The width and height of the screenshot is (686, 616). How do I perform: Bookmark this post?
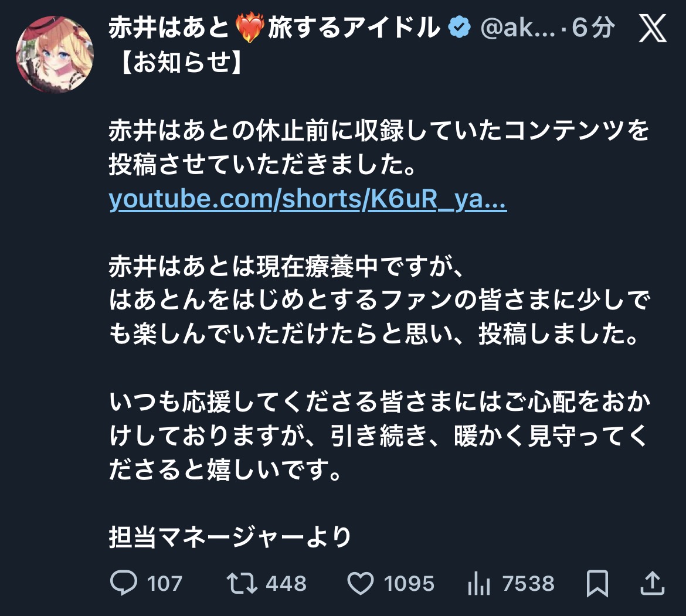(597, 583)
